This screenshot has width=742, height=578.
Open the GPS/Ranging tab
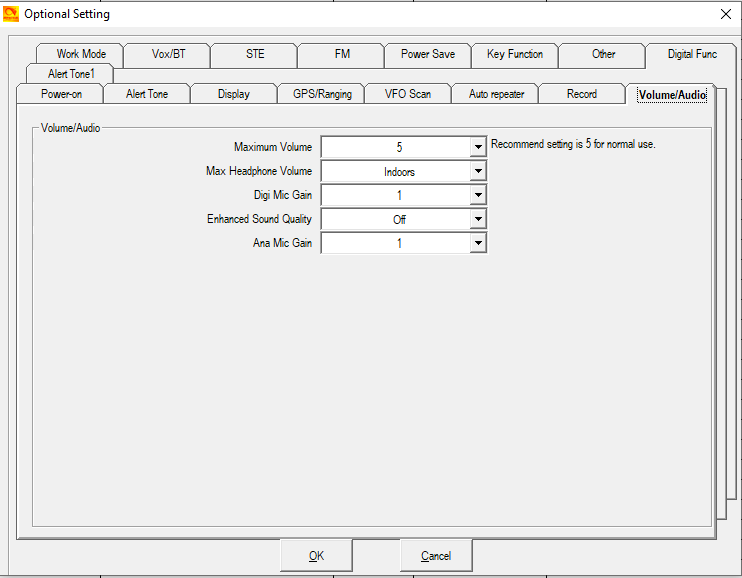click(x=322, y=94)
